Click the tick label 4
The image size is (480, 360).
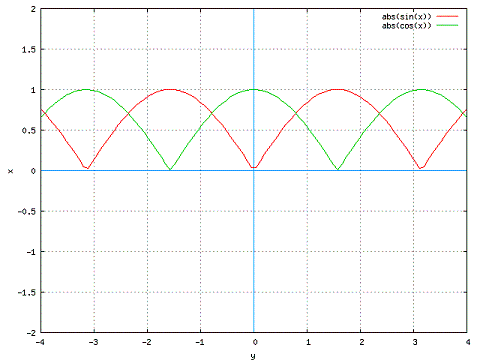coord(468,342)
